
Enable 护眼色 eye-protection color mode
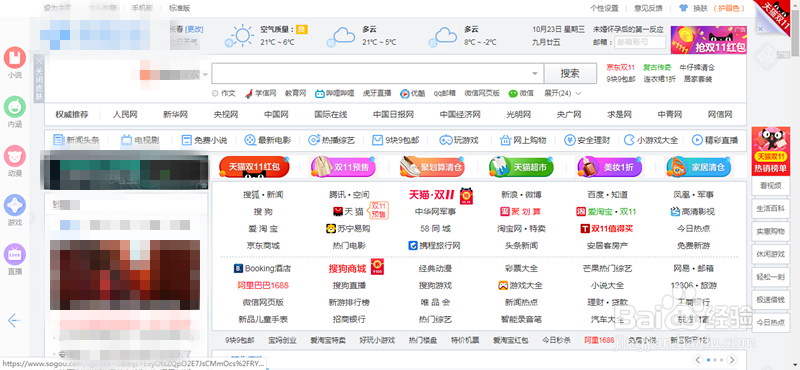click(729, 8)
